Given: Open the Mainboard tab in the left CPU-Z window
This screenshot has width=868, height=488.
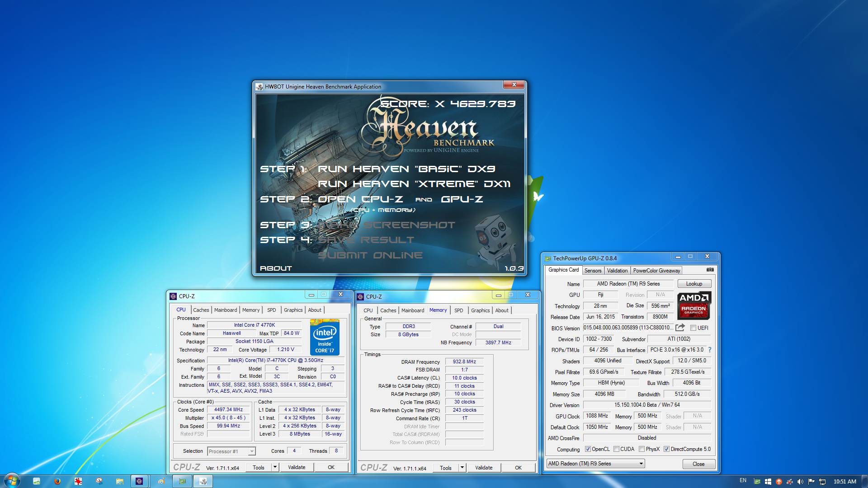Looking at the screenshot, I should pos(225,310).
